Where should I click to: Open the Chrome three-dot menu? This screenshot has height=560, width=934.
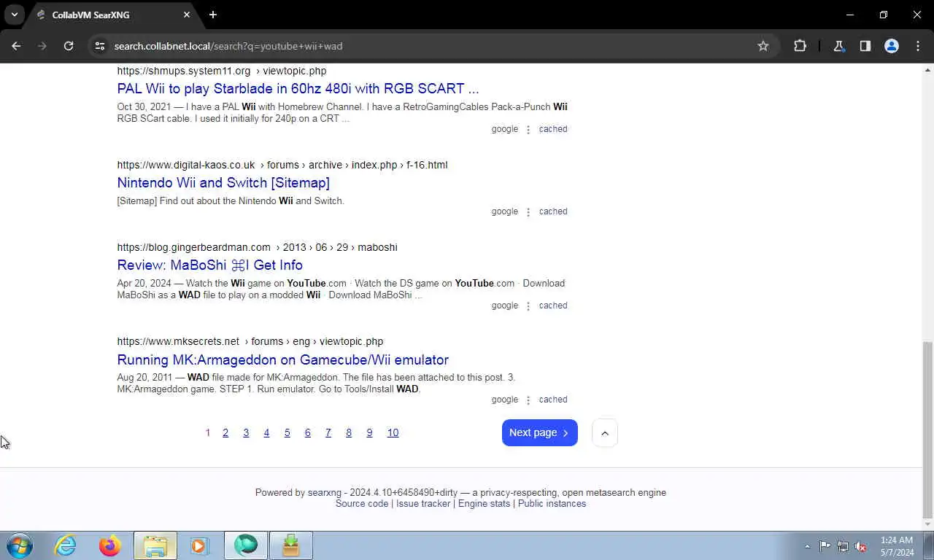(918, 46)
